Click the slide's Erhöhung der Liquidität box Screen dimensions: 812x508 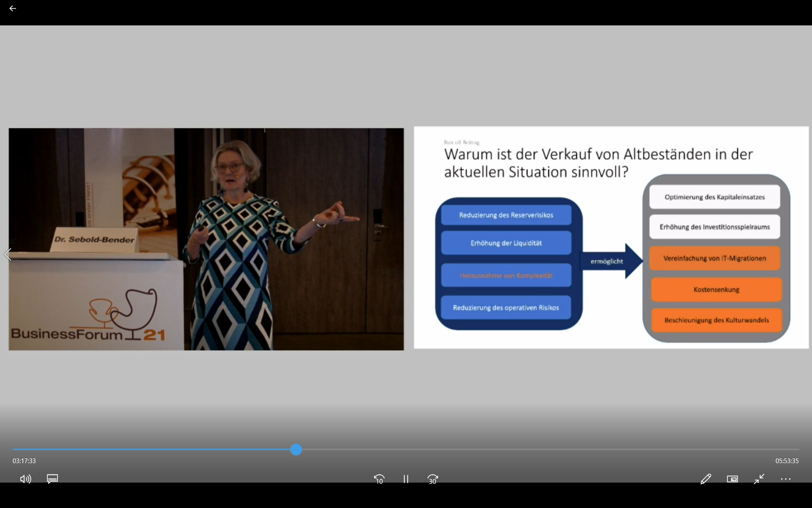[x=506, y=243]
